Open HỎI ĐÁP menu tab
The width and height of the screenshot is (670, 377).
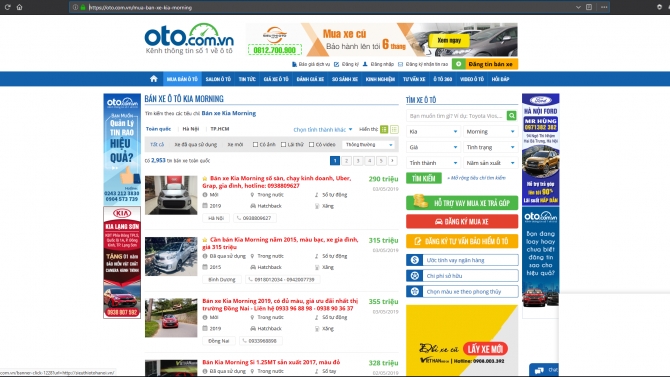coord(500,79)
